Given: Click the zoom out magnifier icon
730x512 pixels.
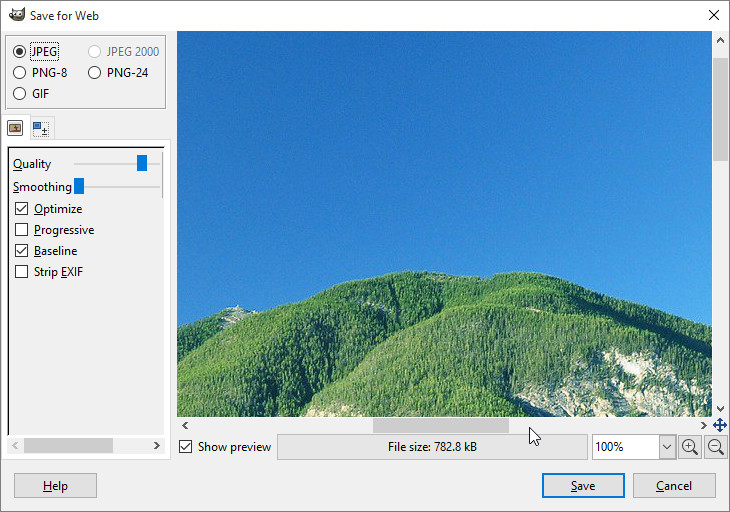Looking at the screenshot, I should click(x=716, y=447).
